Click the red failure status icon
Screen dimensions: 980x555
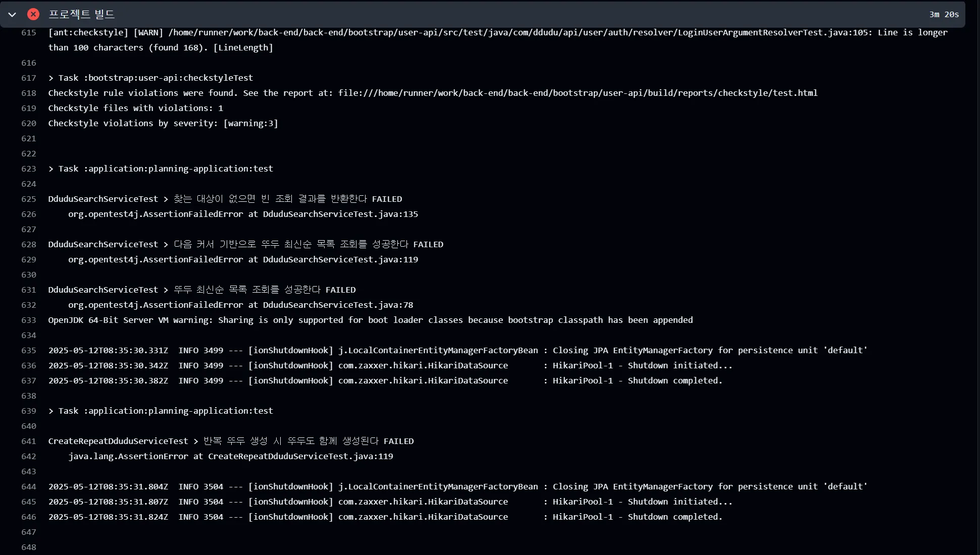click(x=33, y=14)
